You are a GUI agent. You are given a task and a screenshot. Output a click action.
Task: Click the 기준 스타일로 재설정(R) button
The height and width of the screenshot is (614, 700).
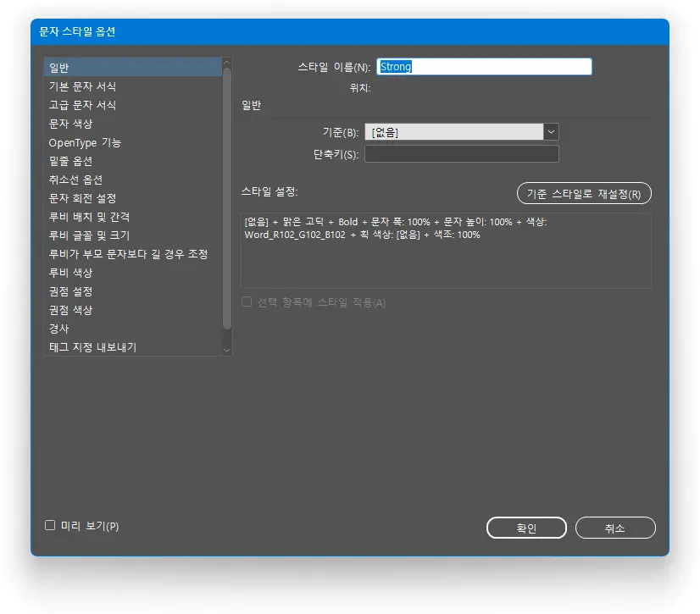click(583, 193)
